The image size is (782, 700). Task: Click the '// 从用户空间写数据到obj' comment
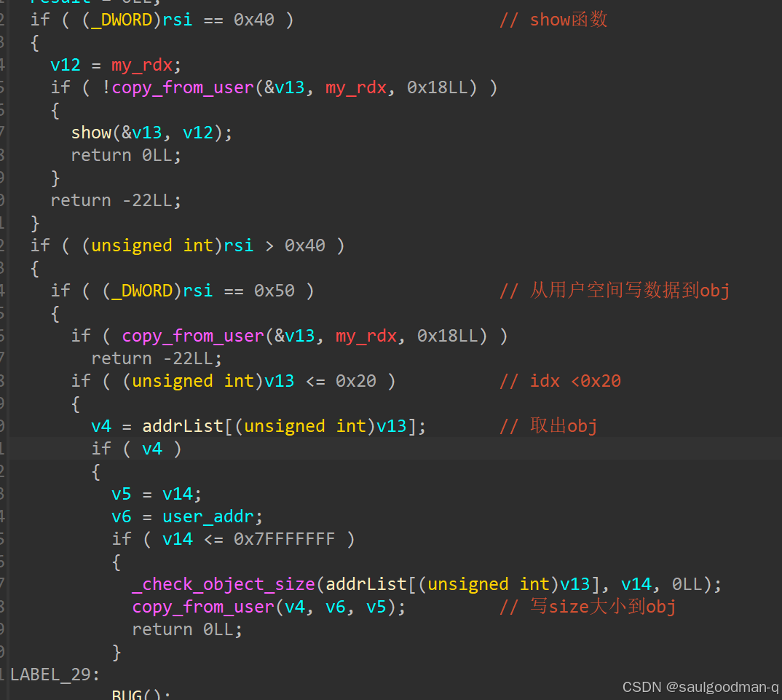[615, 291]
